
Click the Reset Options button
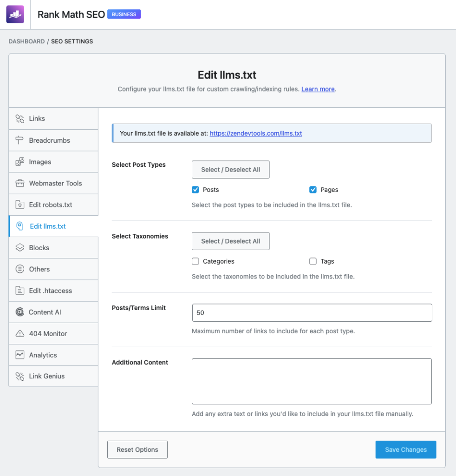point(137,450)
